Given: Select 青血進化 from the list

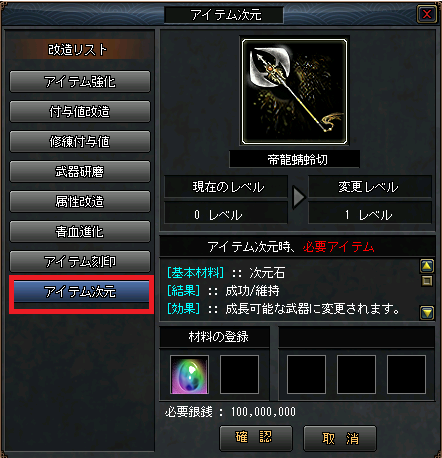Looking at the screenshot, I should (80, 231).
